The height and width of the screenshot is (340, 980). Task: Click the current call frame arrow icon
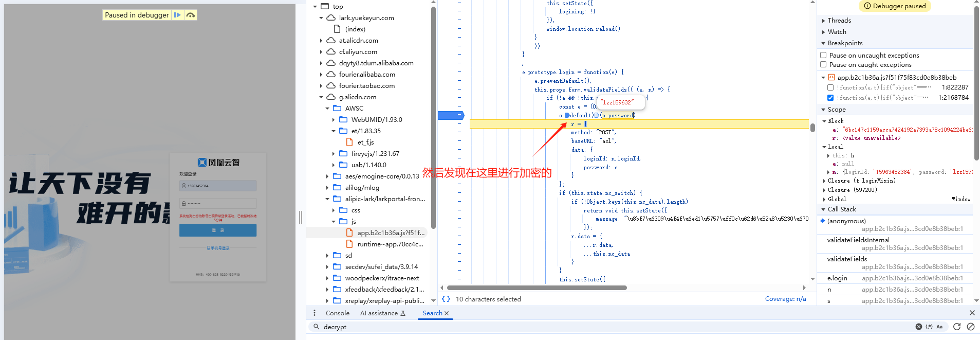pyautogui.click(x=823, y=221)
